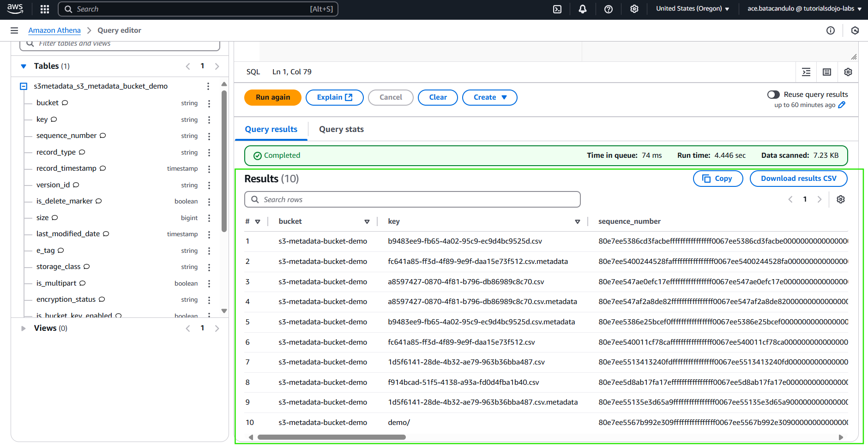Click the results horizontal scrollbar thumb

point(332,437)
